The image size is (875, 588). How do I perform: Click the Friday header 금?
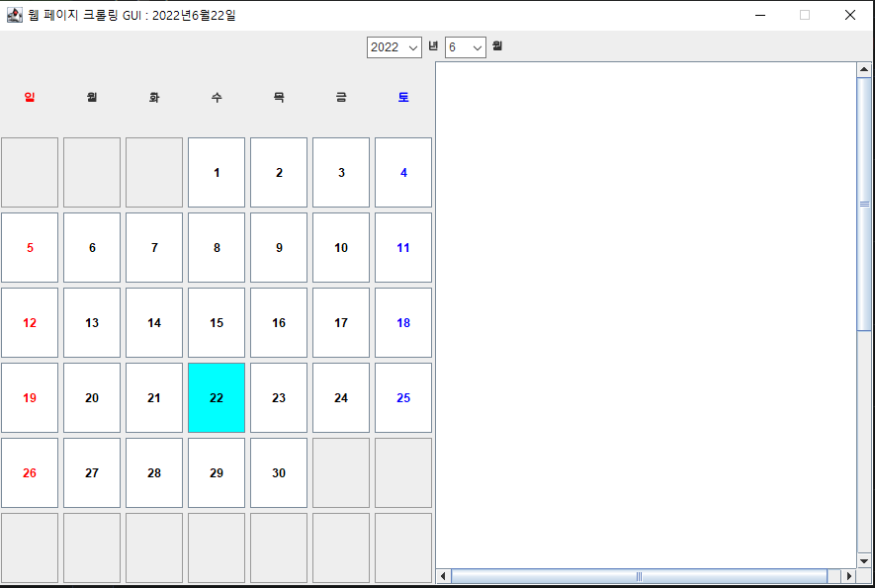tap(341, 97)
